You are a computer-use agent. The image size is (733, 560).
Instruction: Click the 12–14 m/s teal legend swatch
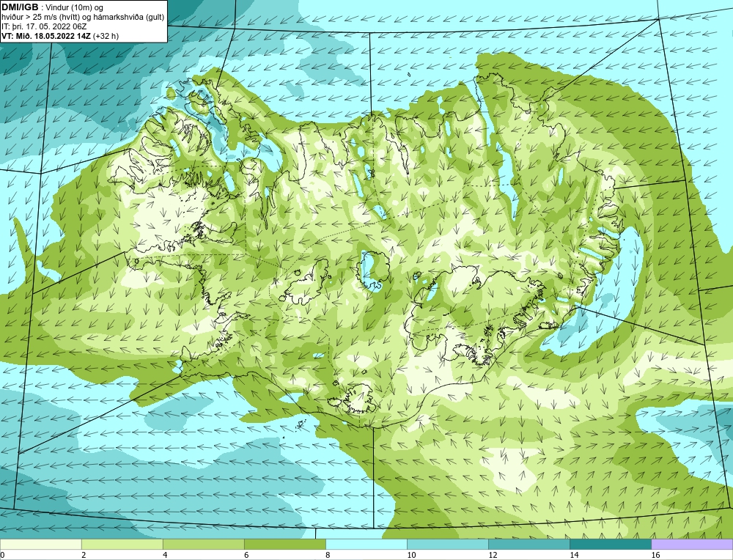pyautogui.click(x=528, y=544)
